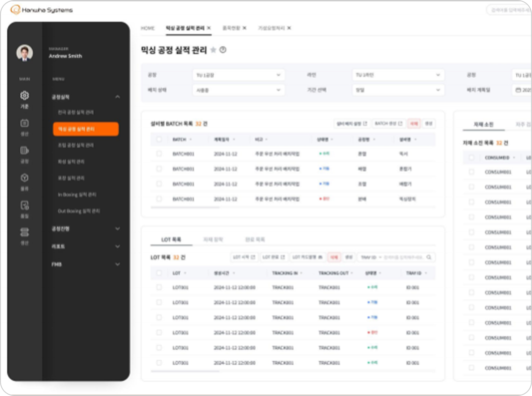Click the stacked server icon in sidebar
Screen dimensions: 532x396
[24, 232]
